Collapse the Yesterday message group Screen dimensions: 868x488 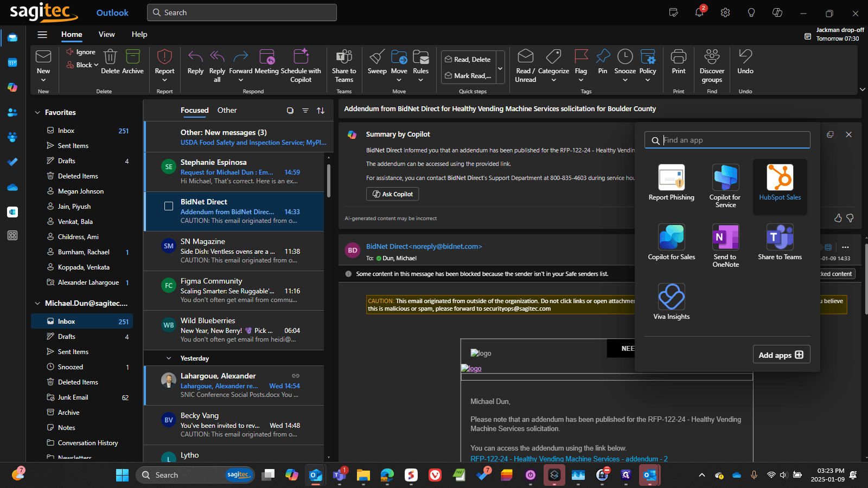[169, 358]
